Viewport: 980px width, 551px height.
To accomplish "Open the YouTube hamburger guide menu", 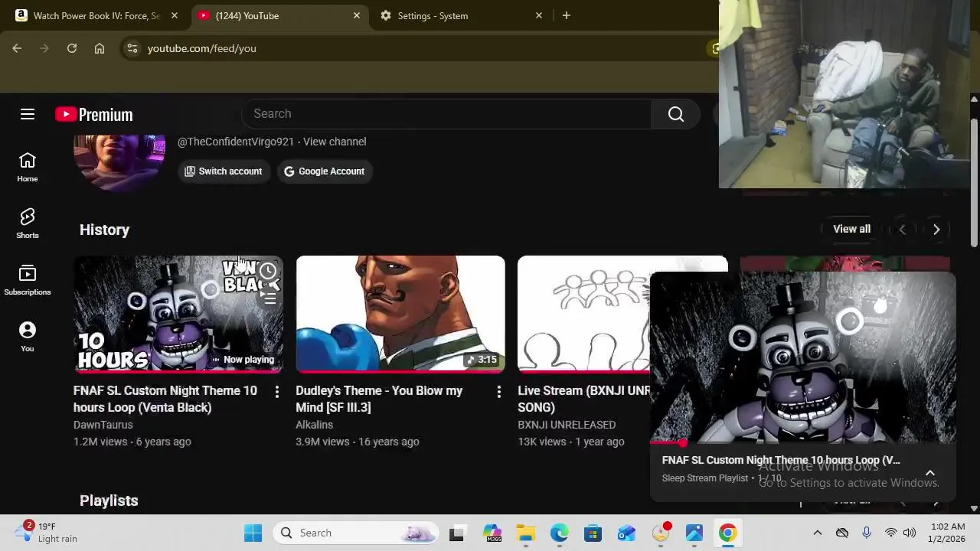I will tap(28, 114).
